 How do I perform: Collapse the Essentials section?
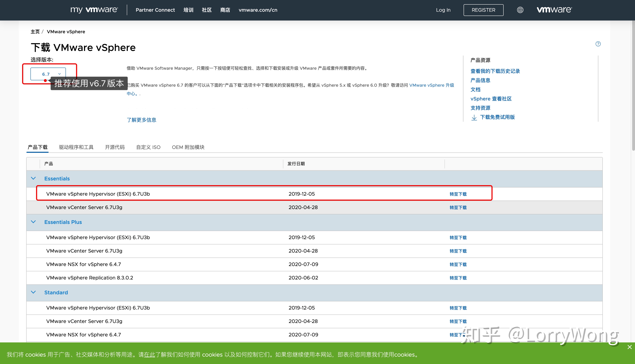pyautogui.click(x=33, y=178)
